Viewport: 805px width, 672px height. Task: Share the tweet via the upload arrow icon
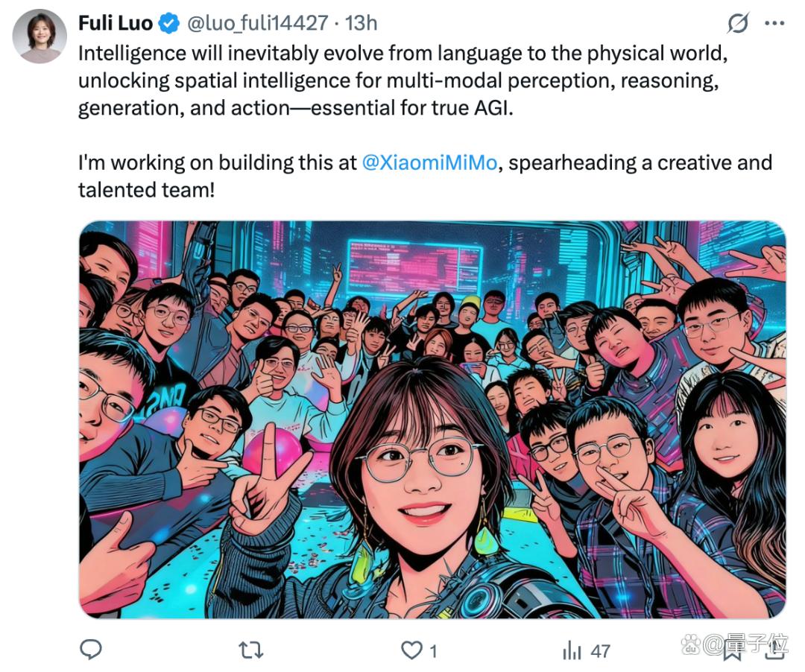pos(775,651)
